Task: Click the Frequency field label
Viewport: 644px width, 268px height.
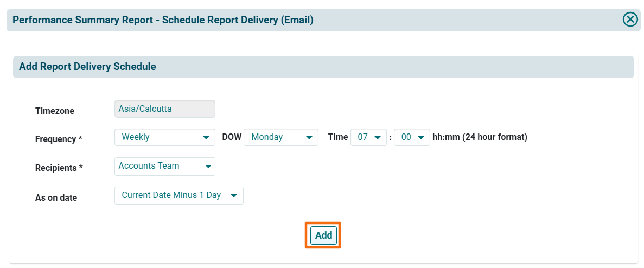Action: 59,139
